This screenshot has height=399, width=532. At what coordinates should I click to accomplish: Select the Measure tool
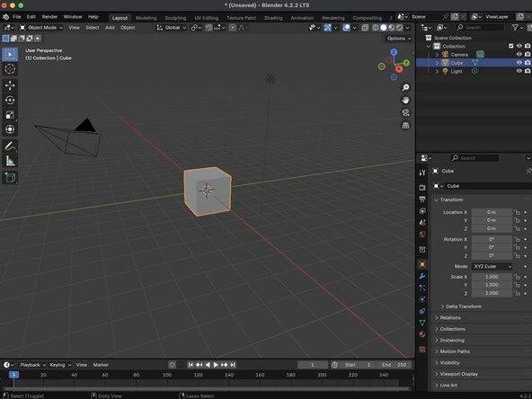click(x=10, y=161)
